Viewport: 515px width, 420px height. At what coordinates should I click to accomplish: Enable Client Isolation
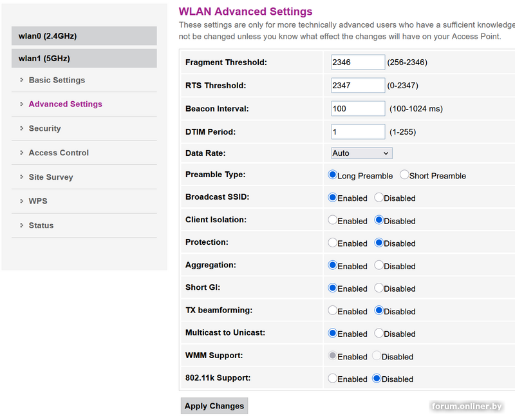(332, 220)
